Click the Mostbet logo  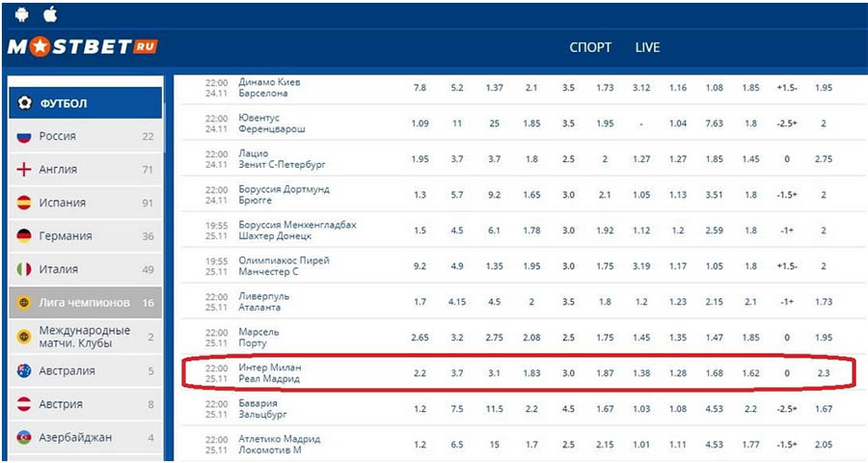(81, 47)
